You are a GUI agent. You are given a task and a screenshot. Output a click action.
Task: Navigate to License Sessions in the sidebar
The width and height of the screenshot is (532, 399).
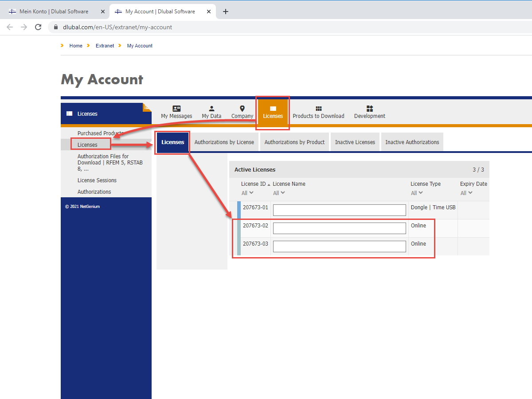[x=97, y=180]
